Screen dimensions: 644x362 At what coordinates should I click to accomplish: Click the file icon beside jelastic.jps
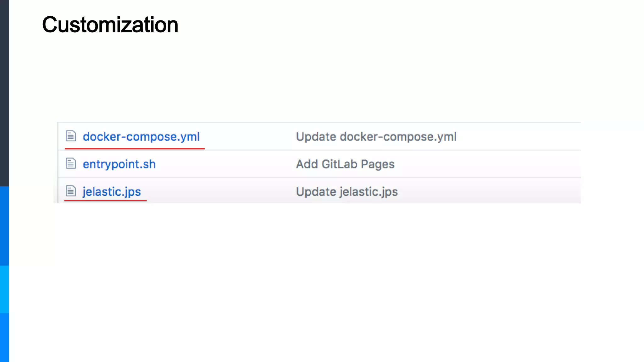pos(71,191)
